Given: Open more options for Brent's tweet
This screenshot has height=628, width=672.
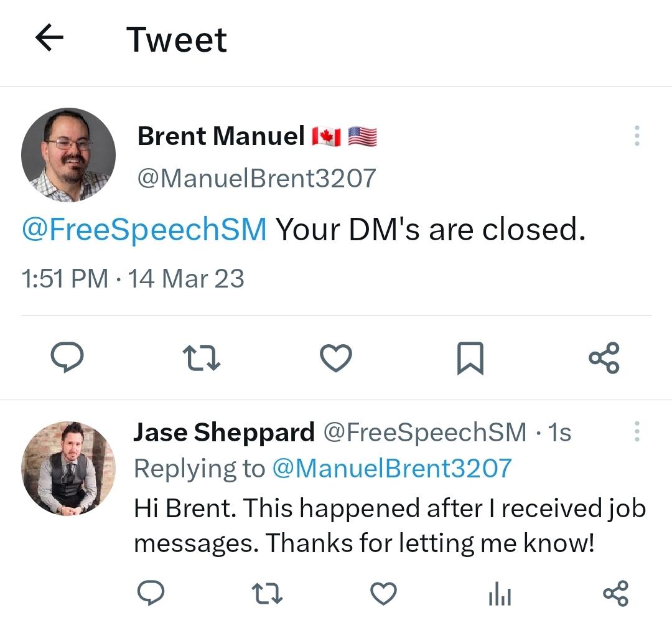Looking at the screenshot, I should pos(636,136).
